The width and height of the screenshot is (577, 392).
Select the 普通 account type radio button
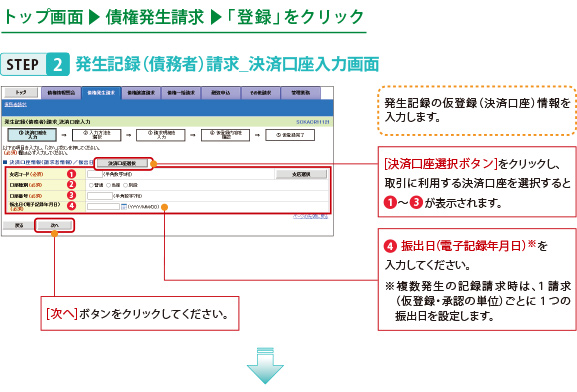click(x=91, y=185)
